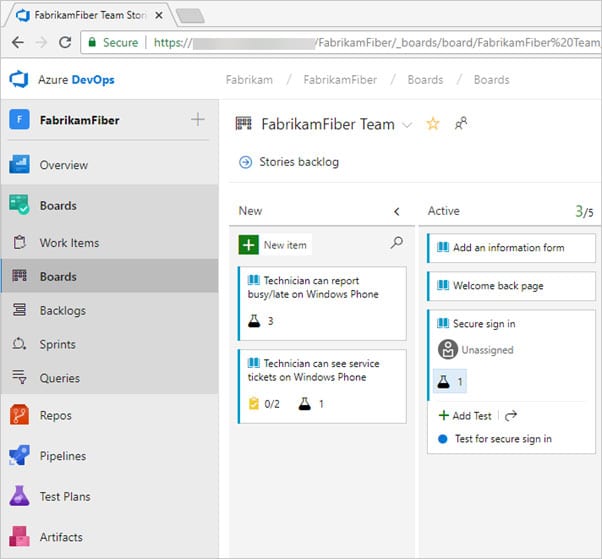The height and width of the screenshot is (559, 602).
Task: Click the Stories backlog link
Action: click(x=299, y=162)
